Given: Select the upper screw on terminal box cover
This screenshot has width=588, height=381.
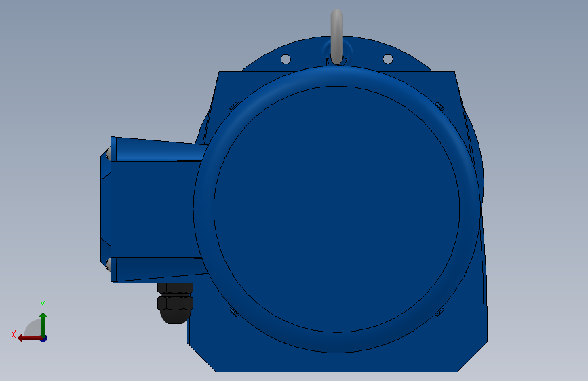Looking at the screenshot, I should pos(109,153).
